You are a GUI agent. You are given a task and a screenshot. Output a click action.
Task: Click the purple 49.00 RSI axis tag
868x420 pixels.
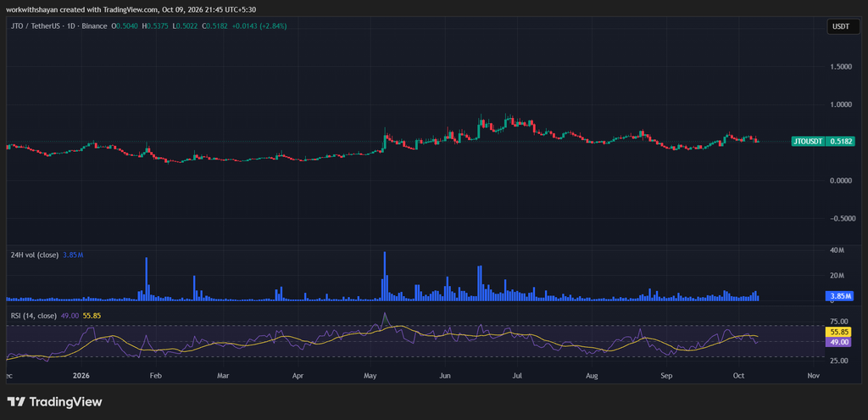839,343
